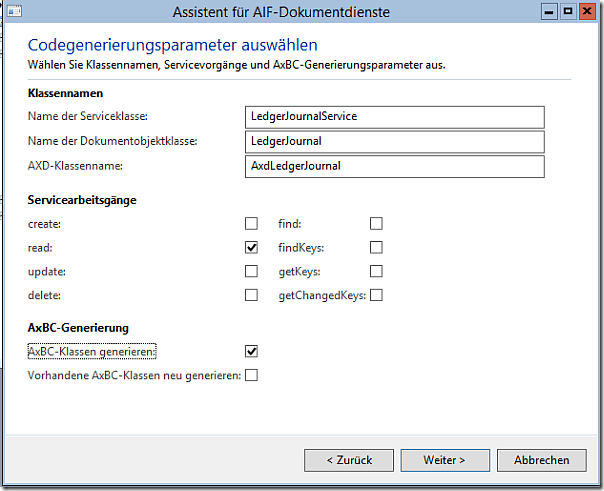The image size is (604, 491).
Task: Enable Vorhandene AxBC-Klassen neu generieren checkbox
Action: coord(251,375)
